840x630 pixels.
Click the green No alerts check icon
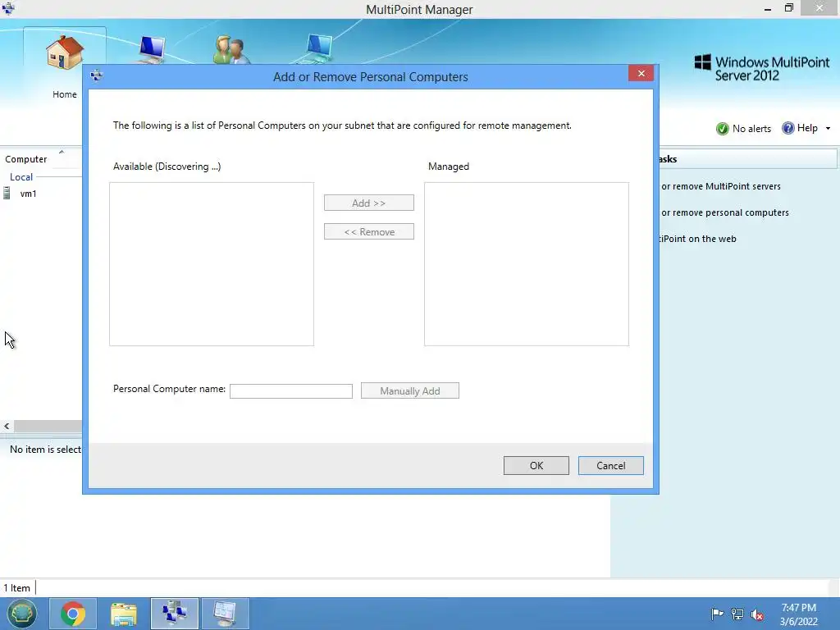coord(722,129)
